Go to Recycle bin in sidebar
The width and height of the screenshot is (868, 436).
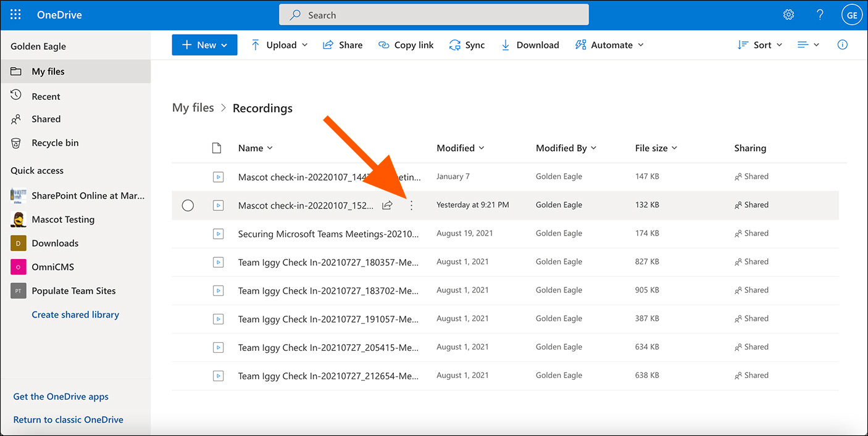click(55, 142)
